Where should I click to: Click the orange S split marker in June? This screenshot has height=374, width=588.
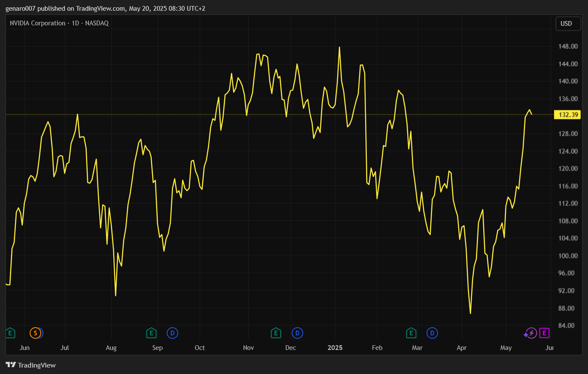[35, 333]
